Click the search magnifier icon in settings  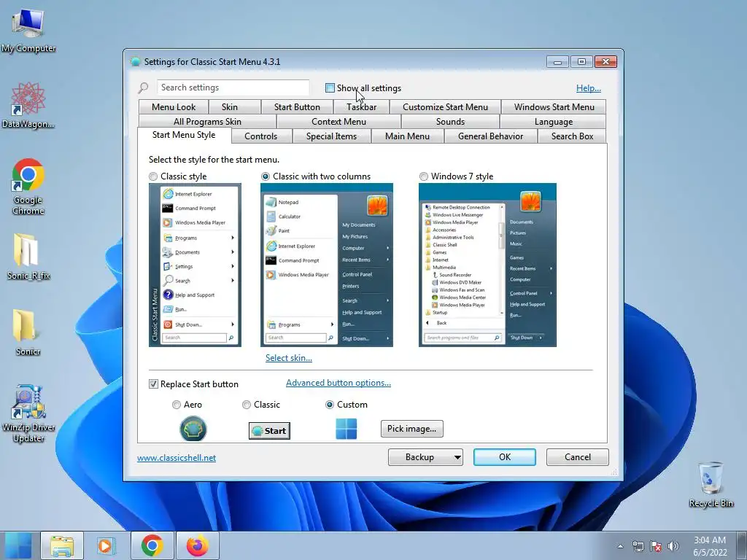(144, 87)
